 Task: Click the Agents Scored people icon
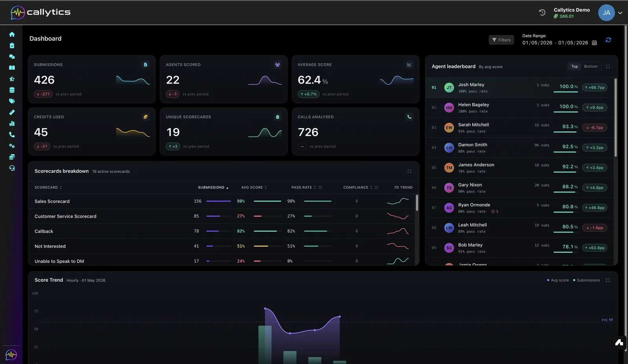277,65
